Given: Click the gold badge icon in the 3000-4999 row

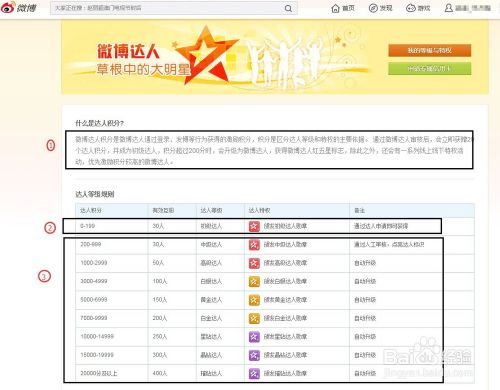Looking at the screenshot, I should pos(254,281).
